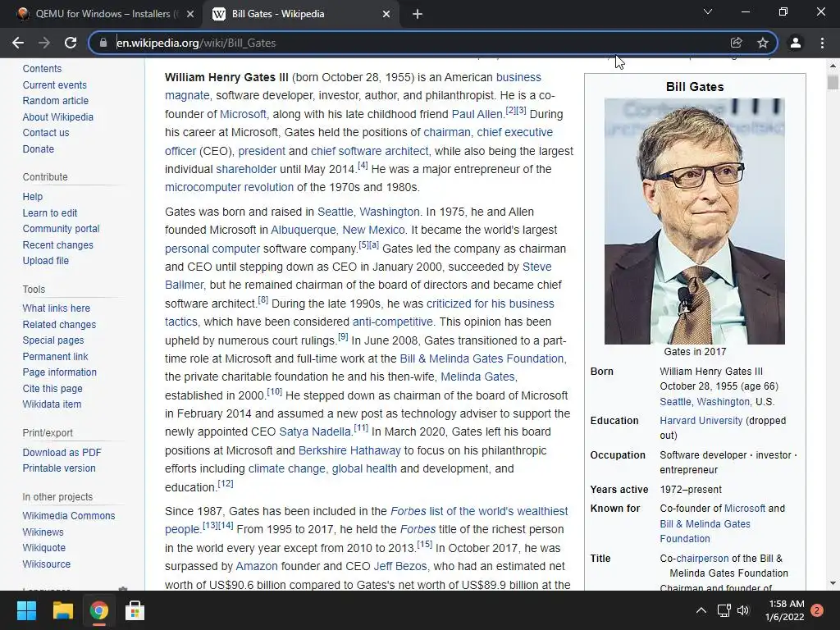
Task: Open Special pages link
Action: 53,340
